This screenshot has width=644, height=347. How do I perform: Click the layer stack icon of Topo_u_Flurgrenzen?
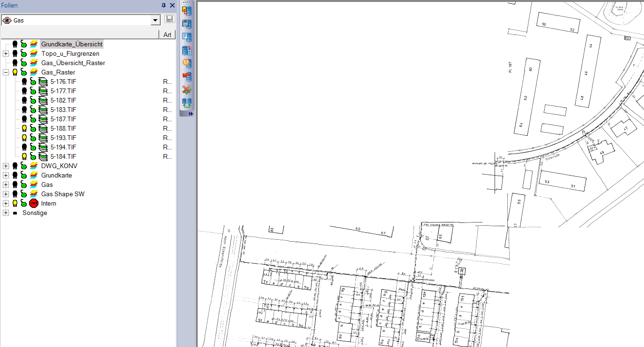coord(33,53)
